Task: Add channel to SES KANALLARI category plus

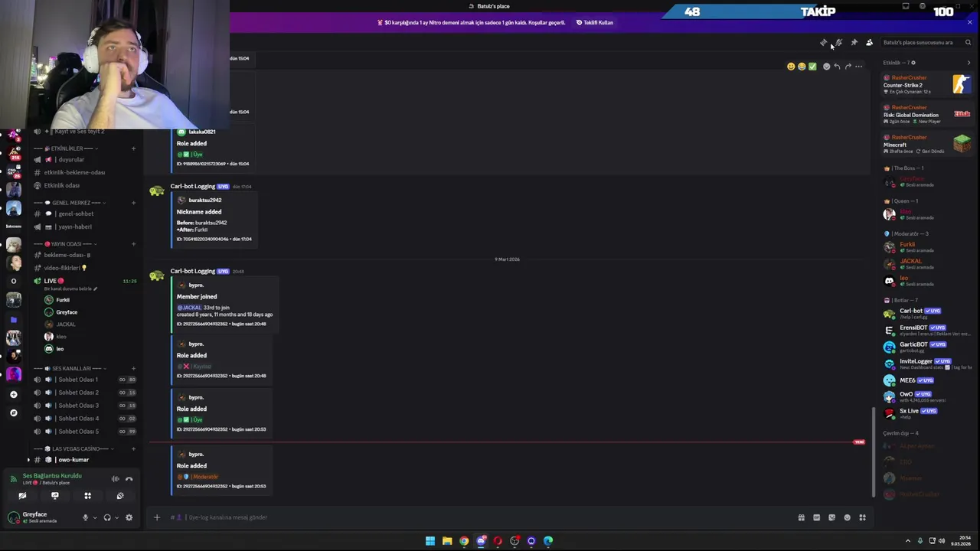Action: click(x=133, y=368)
